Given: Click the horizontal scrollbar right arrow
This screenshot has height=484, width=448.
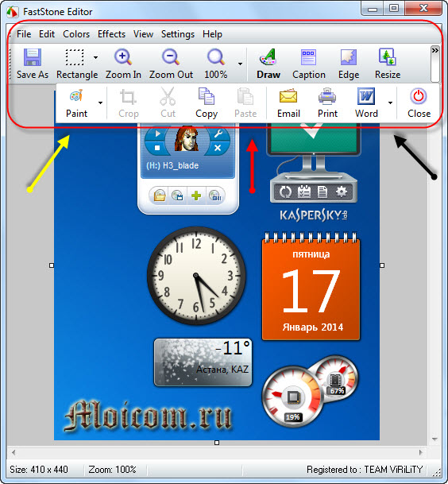Looking at the screenshot, I should pyautogui.click(x=421, y=452).
